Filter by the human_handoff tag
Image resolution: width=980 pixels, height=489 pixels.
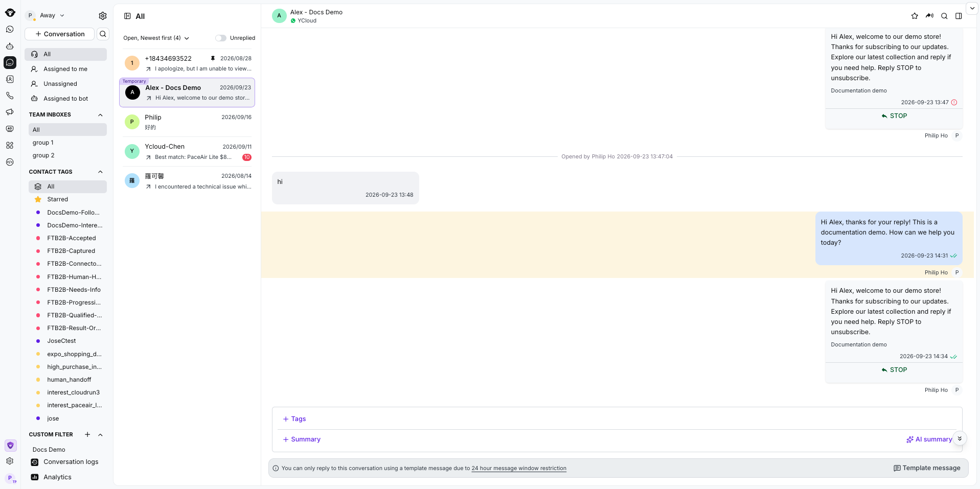point(67,380)
